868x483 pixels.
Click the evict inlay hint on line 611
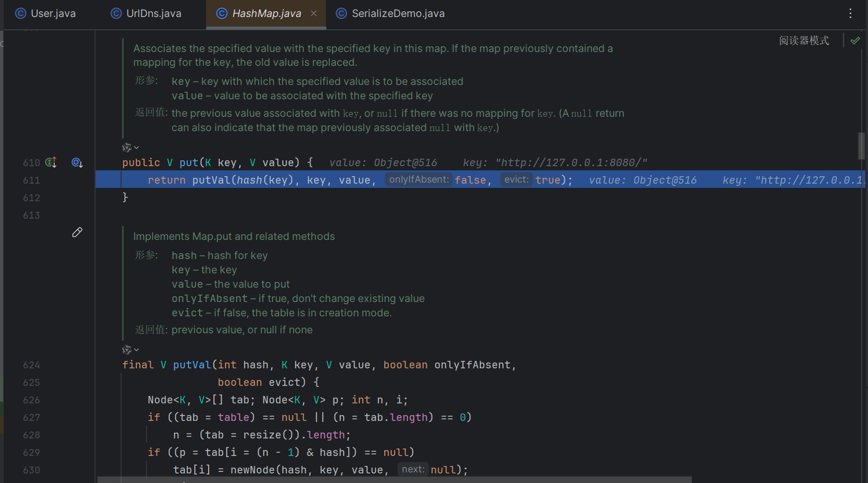(x=516, y=180)
